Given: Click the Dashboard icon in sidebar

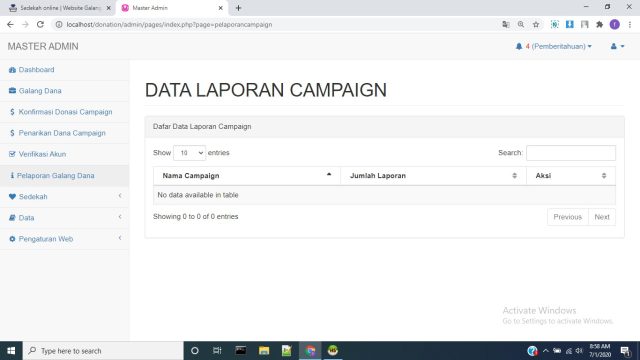Looking at the screenshot, I should coord(12,70).
